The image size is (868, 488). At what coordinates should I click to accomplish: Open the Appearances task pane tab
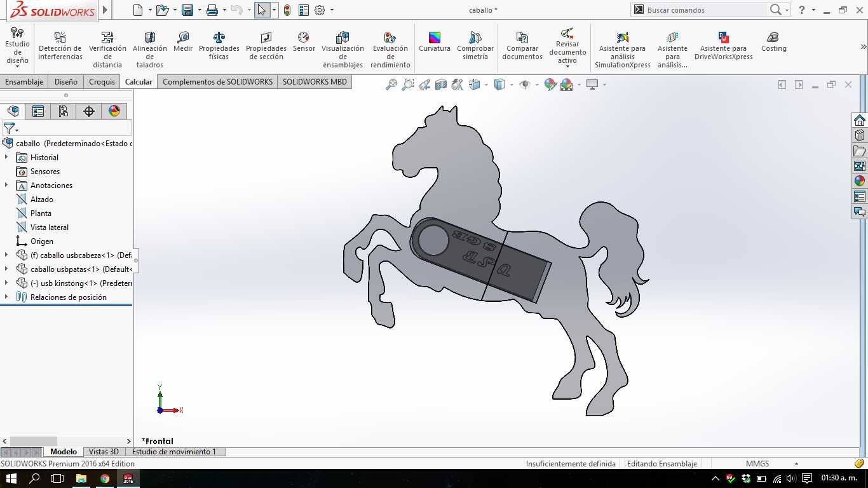[860, 181]
